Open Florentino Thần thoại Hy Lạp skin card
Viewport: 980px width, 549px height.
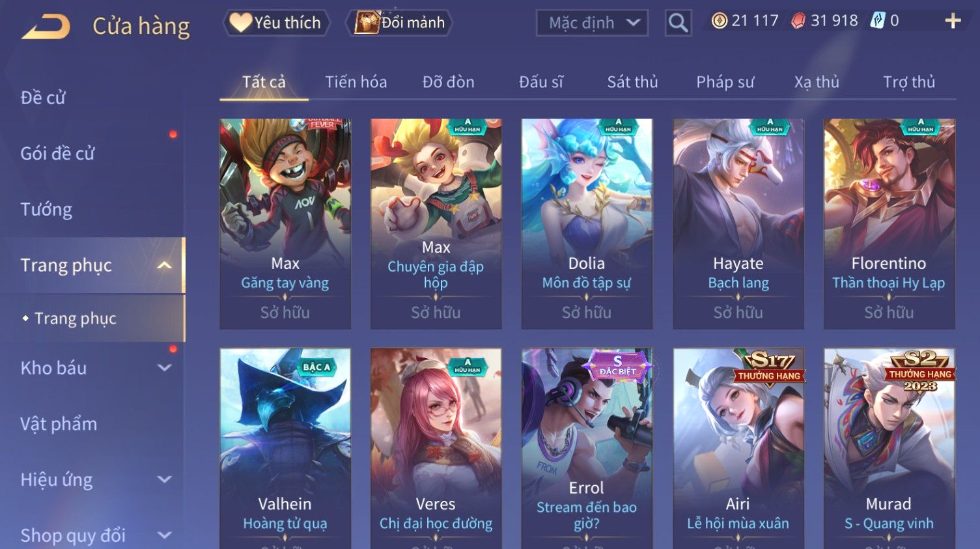889,223
